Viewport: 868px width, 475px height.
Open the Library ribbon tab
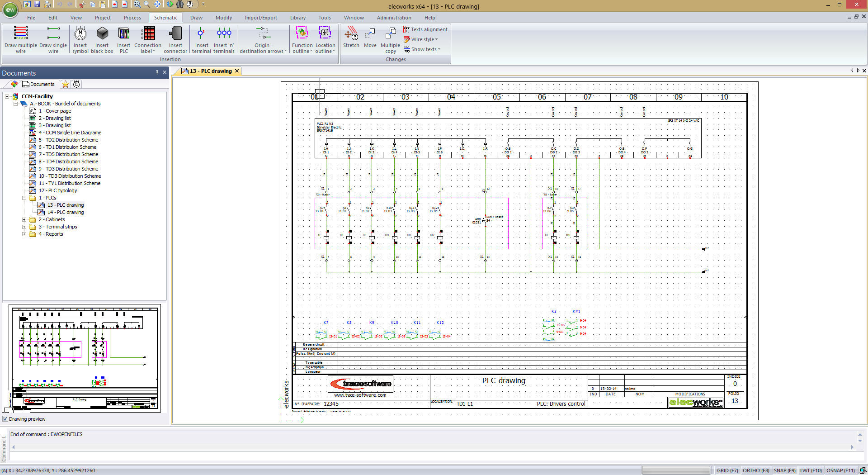tap(298, 18)
